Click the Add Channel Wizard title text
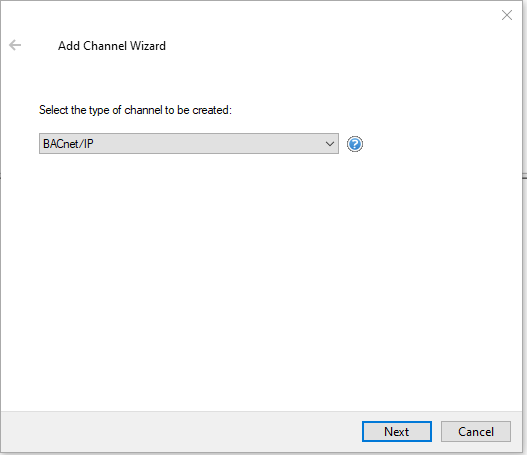Screen dimensions: 527x455 pyautogui.click(x=112, y=46)
